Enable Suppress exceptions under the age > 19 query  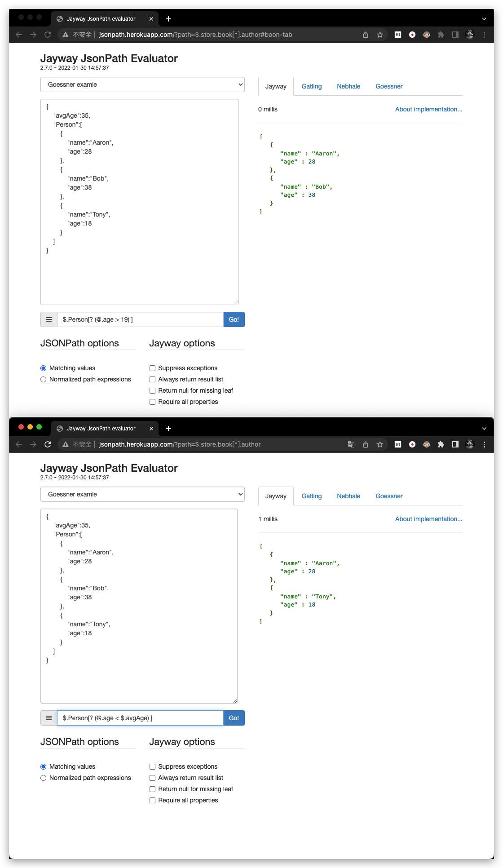pyautogui.click(x=153, y=368)
